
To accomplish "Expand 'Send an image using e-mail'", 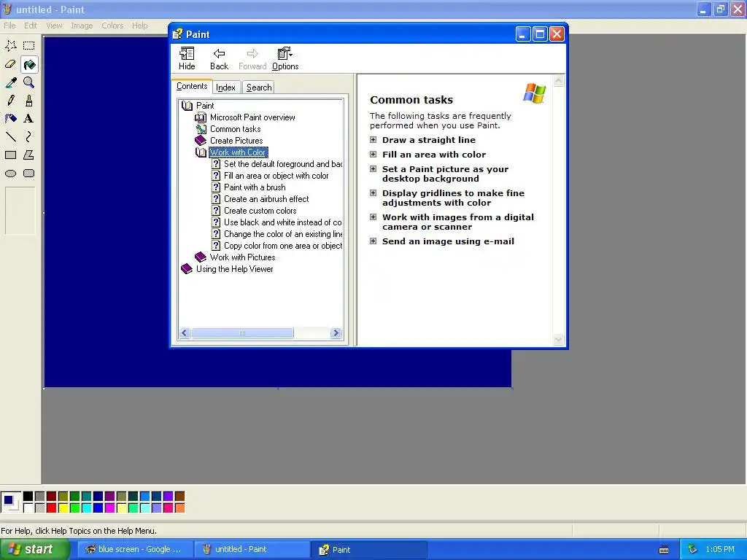I will tap(373, 241).
